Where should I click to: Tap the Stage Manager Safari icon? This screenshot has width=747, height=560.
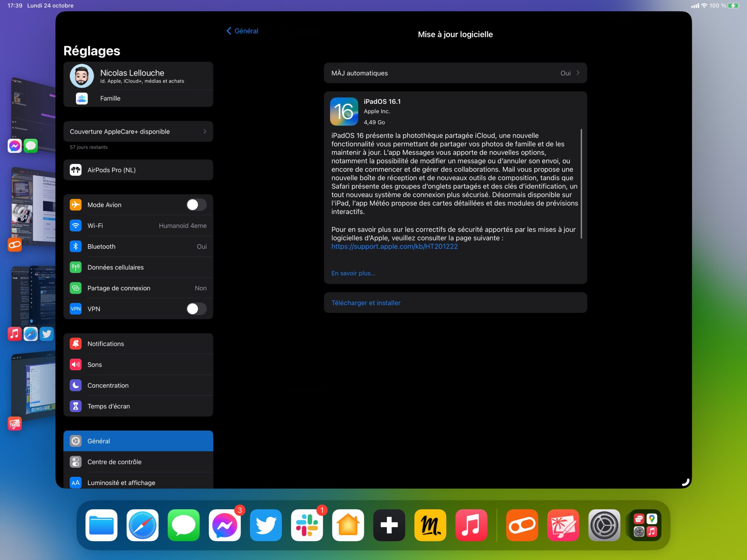(x=31, y=334)
